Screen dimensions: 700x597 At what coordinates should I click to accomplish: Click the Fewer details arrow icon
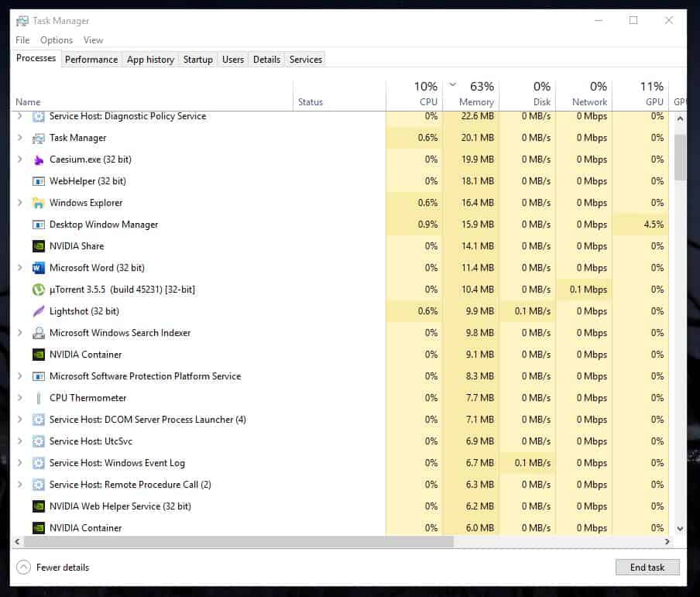[x=23, y=568]
